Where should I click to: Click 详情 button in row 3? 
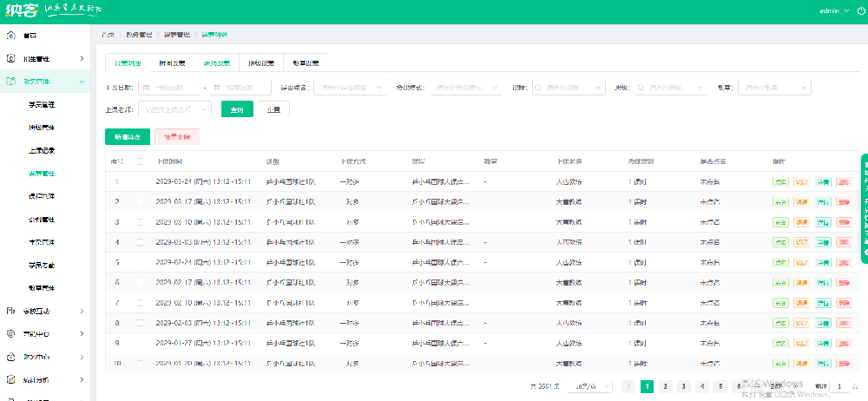click(823, 222)
